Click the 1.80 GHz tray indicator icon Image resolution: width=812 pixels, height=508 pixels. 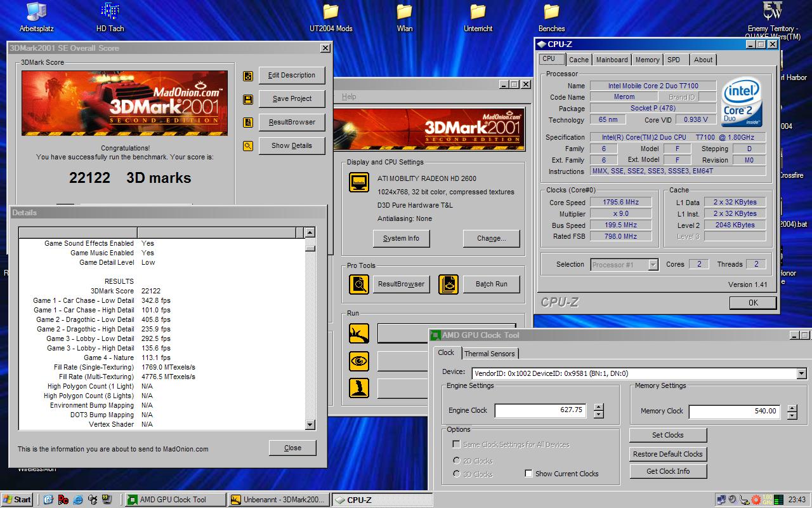[x=767, y=500]
